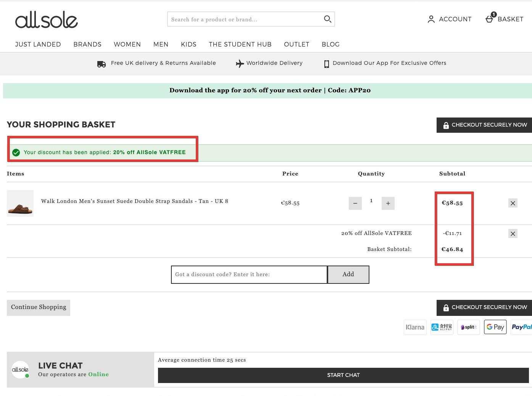Open Women menu
Viewport: 532px width, 396px height.
point(127,44)
